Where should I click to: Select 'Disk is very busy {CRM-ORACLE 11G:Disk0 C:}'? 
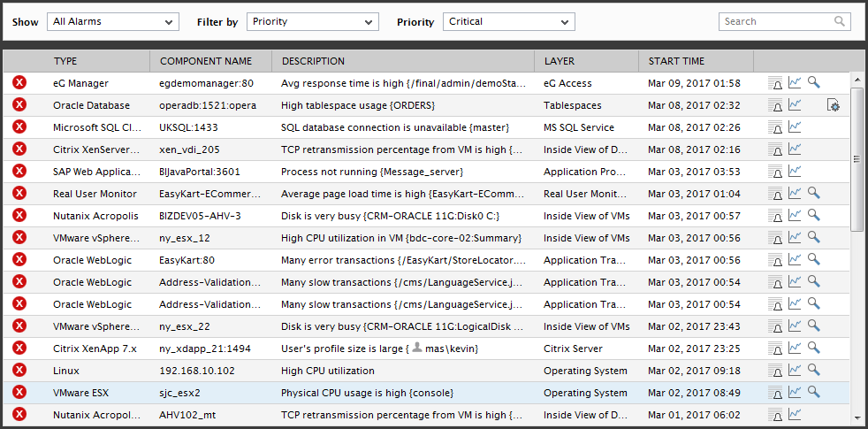[392, 216]
